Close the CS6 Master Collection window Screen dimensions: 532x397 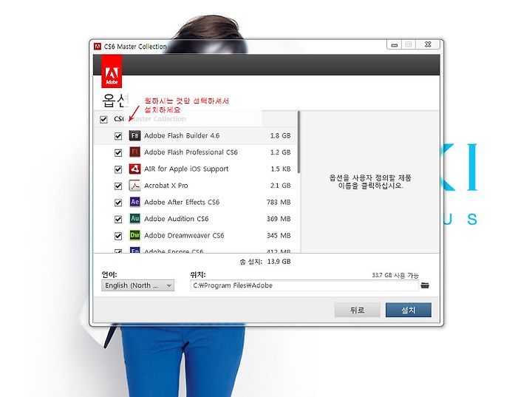coord(428,44)
